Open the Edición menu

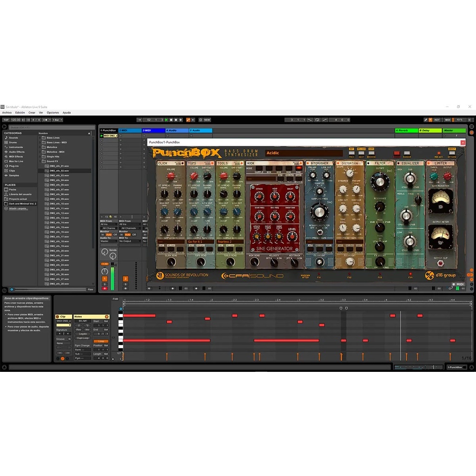pos(20,112)
